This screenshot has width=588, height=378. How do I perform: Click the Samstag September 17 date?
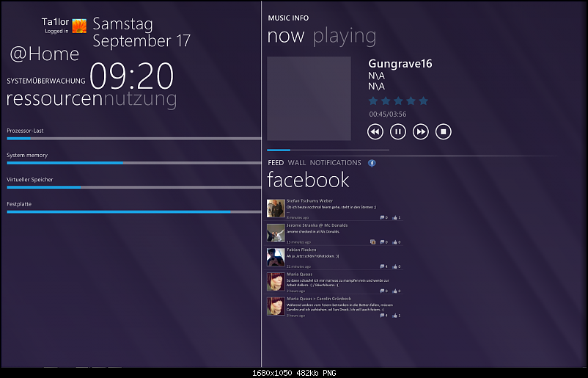[142, 32]
